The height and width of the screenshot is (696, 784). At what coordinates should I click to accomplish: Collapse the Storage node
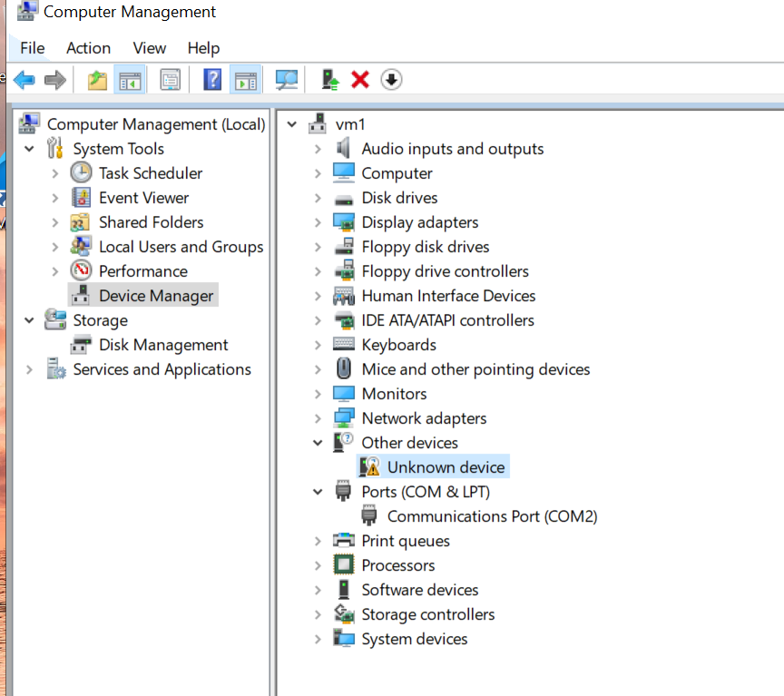(x=30, y=320)
